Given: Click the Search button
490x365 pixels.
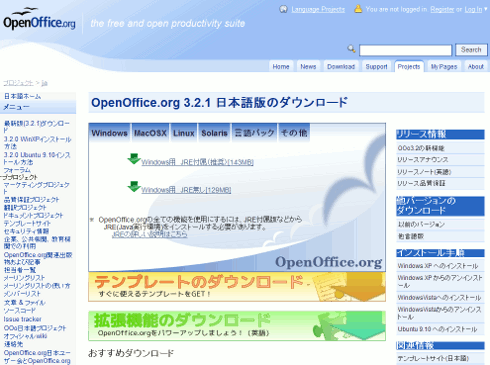Looking at the screenshot, I should click(x=471, y=50).
